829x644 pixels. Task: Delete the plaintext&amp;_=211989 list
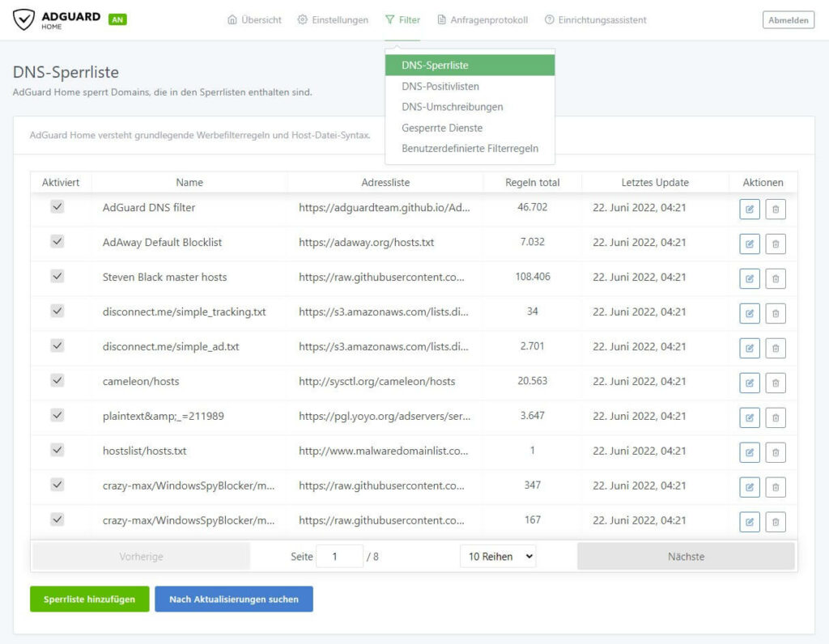tap(775, 417)
